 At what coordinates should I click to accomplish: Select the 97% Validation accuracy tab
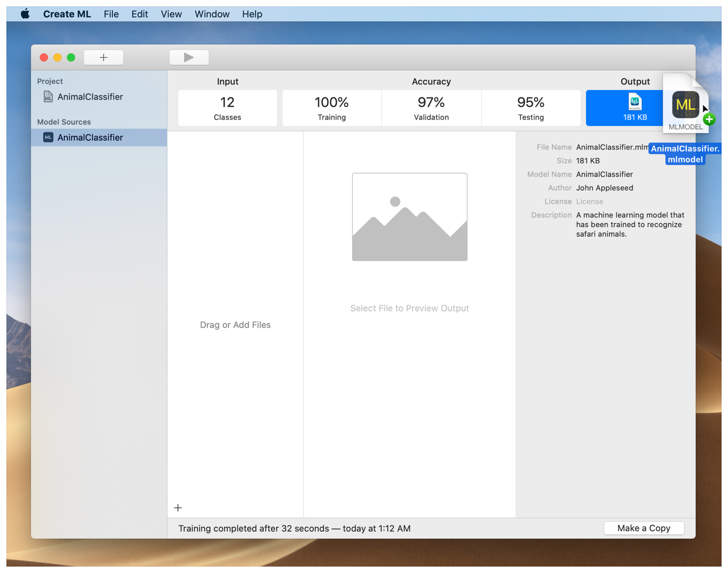point(431,108)
